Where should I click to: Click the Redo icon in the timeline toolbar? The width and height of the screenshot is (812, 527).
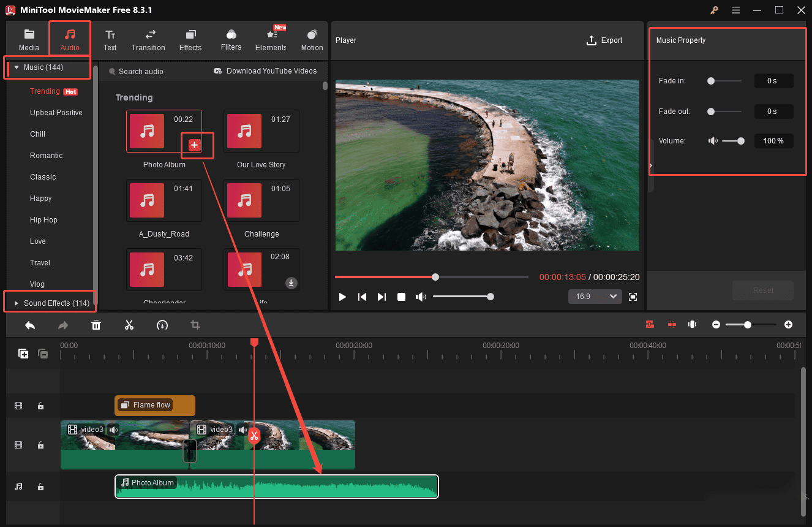(x=63, y=325)
